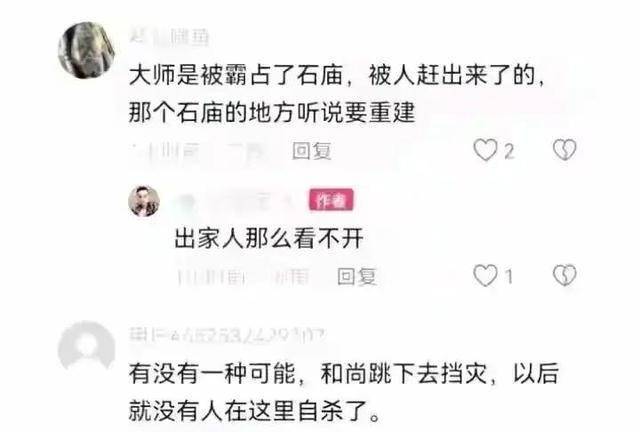Dislike the 石庙 comment with broken heart
Viewport: 640px width, 432px height.
564,150
